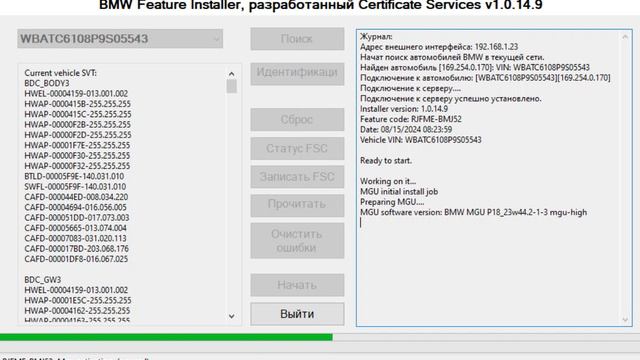
Task: Select the CAFD-00007083-031.020.113 line
Action: point(76,238)
